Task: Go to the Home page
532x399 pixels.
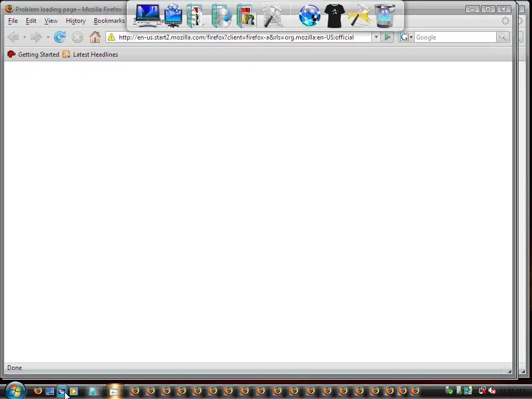Action: [95, 37]
